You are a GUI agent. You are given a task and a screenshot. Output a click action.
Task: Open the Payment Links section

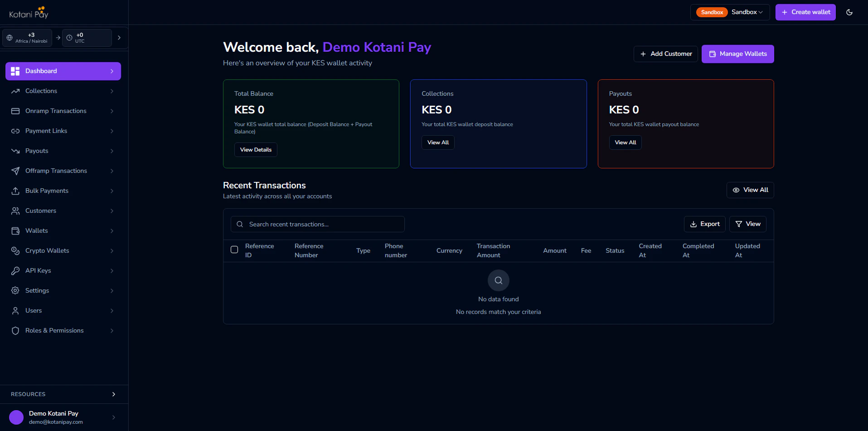[x=46, y=131]
